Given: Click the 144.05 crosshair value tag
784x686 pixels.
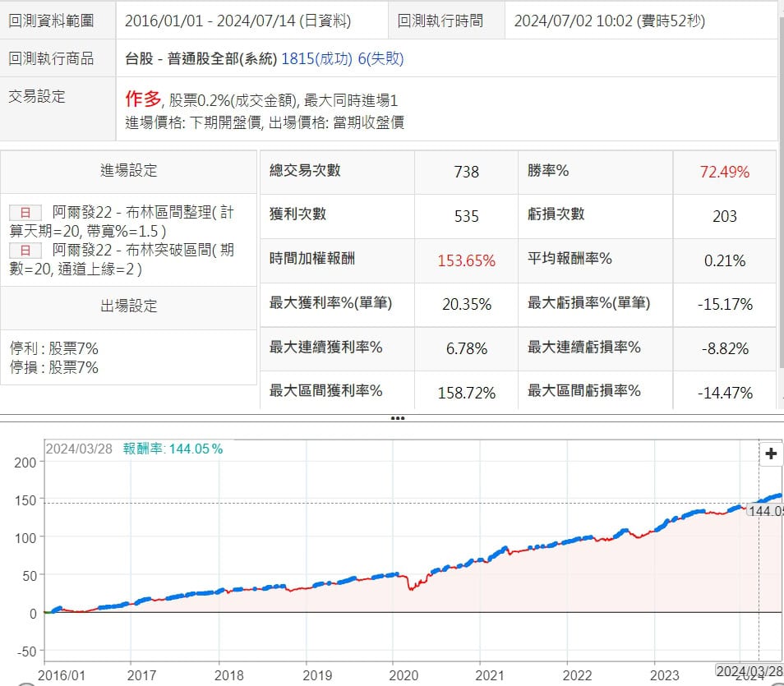Looking at the screenshot, I should (x=765, y=511).
